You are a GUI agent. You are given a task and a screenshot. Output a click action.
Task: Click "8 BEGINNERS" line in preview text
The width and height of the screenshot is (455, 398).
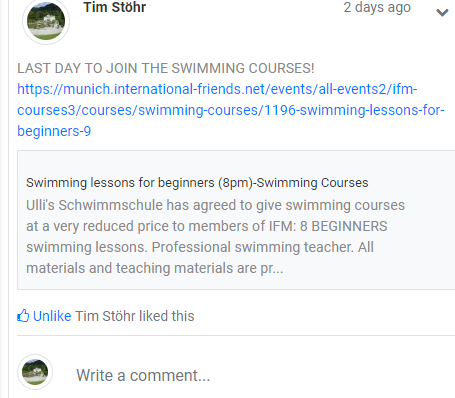coord(207,226)
